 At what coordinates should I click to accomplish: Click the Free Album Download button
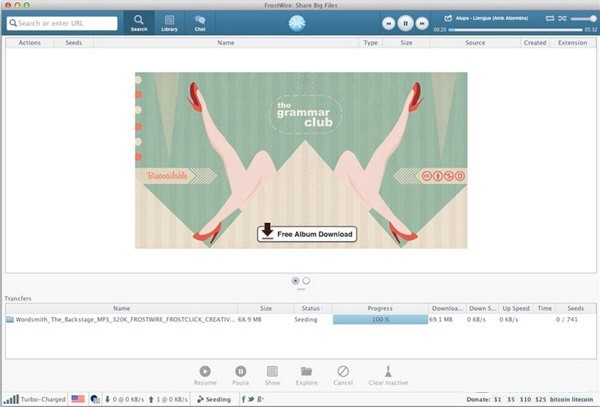[x=307, y=234]
